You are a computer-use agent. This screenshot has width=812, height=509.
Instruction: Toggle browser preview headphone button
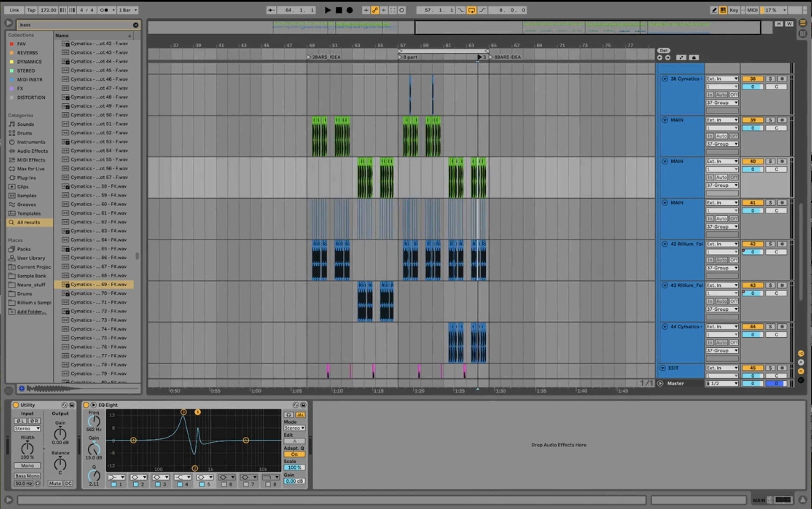22,389
